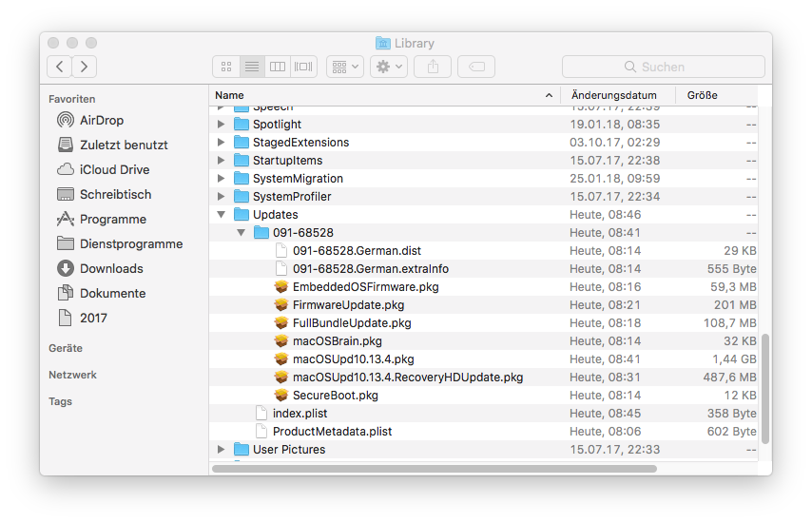
Task: Select the SystemProfiler folder row
Action: (484, 197)
